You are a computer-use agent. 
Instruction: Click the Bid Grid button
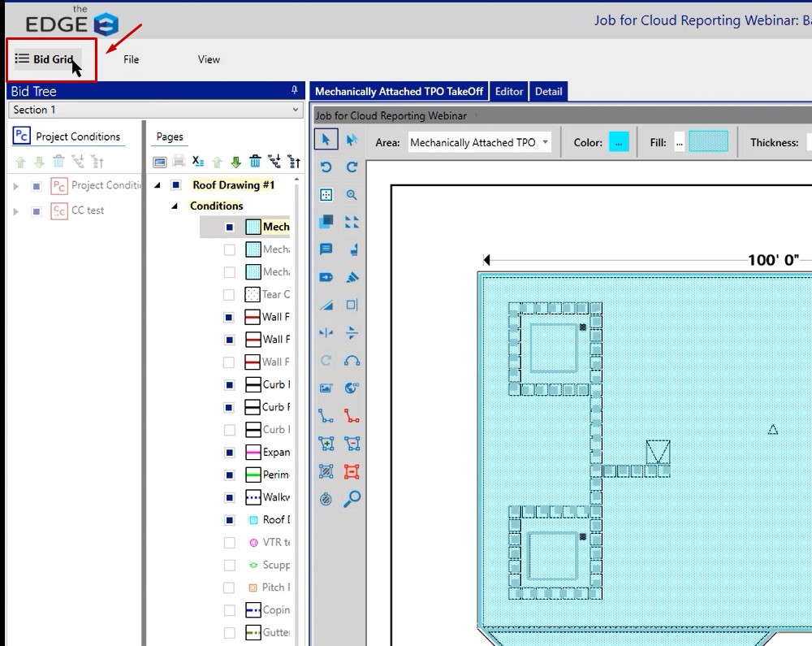click(x=45, y=59)
